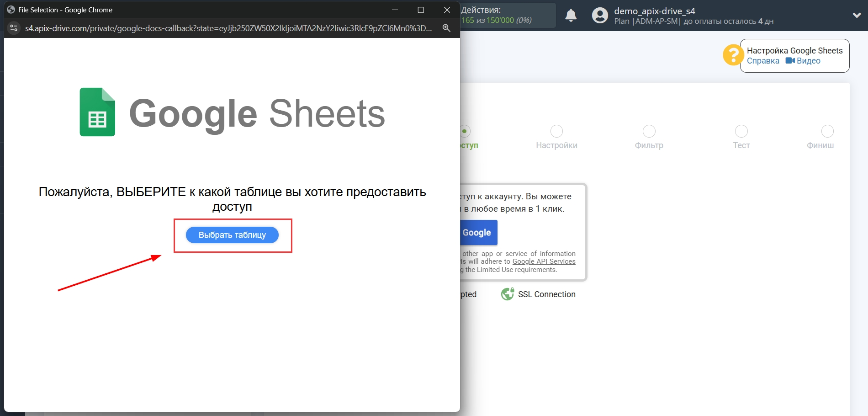Open the Видео tutorial link
The width and height of the screenshot is (868, 416).
[x=808, y=61]
